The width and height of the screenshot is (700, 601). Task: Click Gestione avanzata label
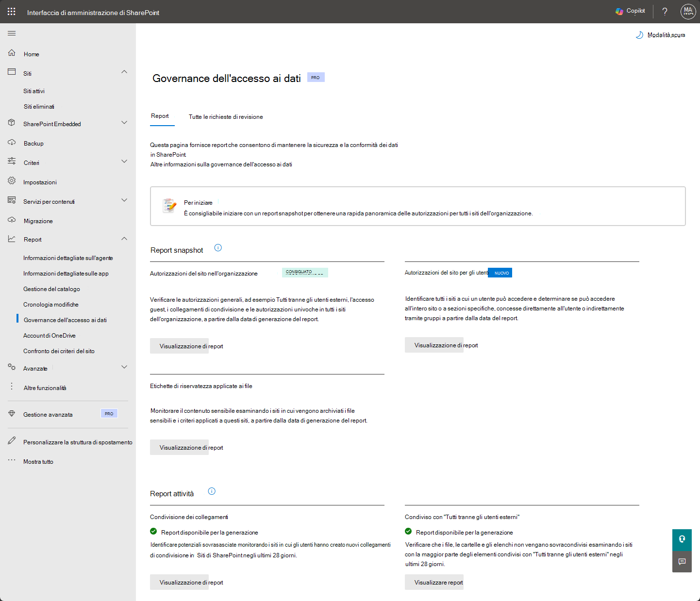coord(48,415)
